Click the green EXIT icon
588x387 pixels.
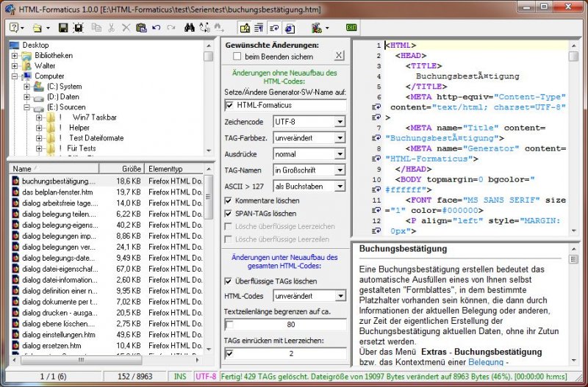(x=351, y=28)
